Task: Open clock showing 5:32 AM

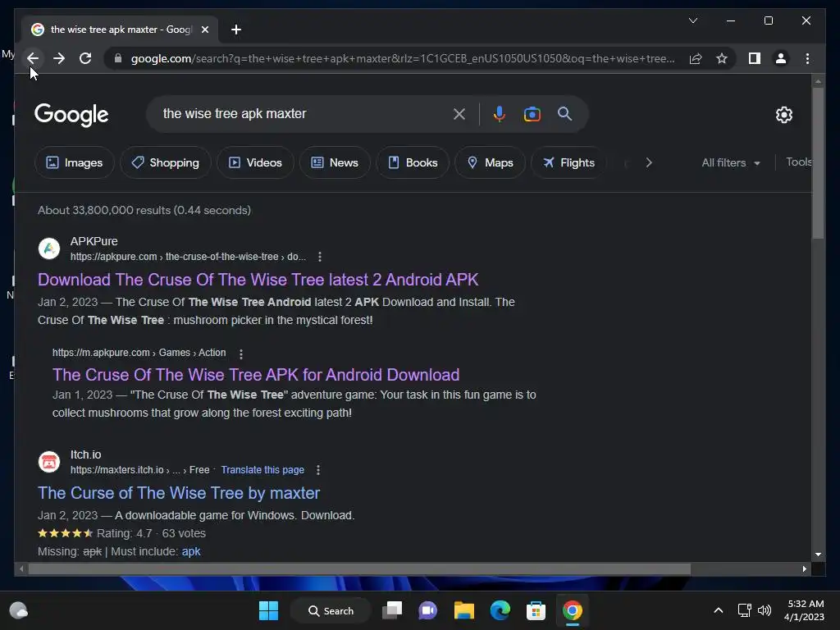Action: tap(804, 610)
